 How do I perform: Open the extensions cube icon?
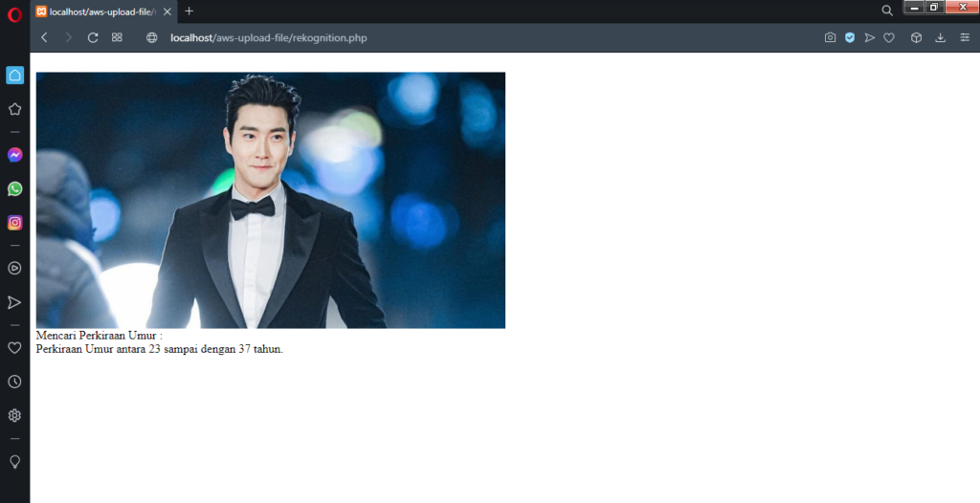coord(916,37)
